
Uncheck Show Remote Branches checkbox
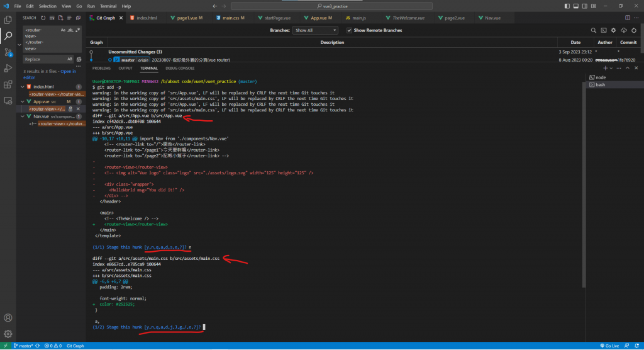[349, 30]
